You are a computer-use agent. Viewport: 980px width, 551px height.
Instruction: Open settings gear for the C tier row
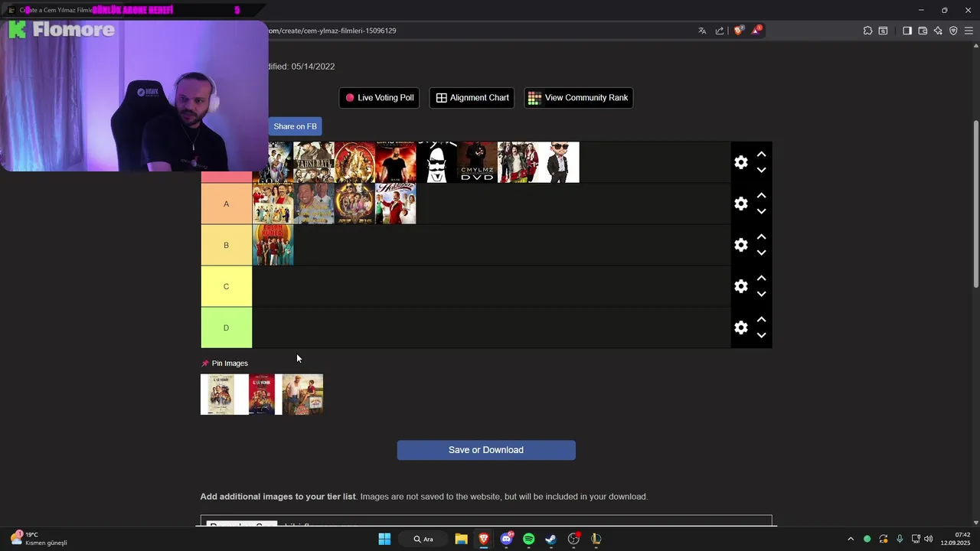[741, 286]
